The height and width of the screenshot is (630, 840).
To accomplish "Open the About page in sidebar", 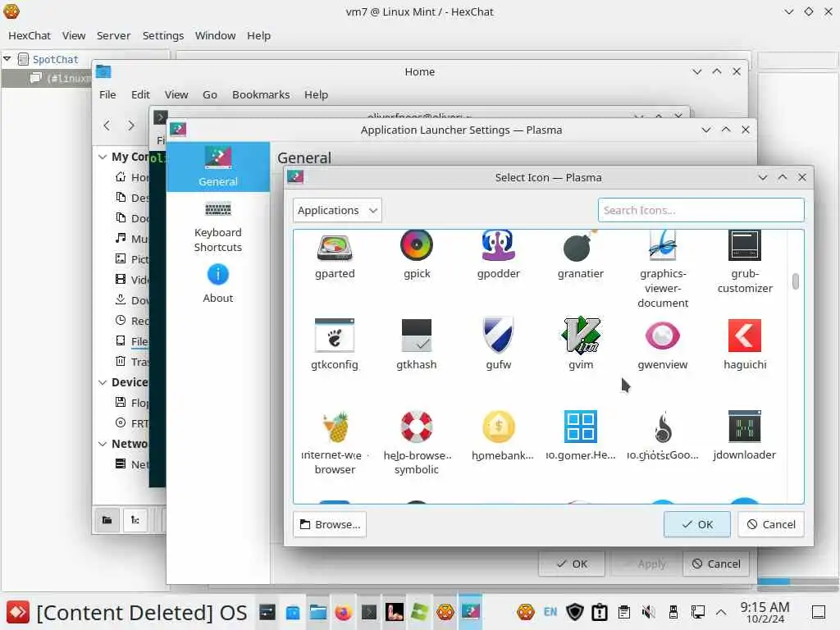I will pyautogui.click(x=218, y=285).
